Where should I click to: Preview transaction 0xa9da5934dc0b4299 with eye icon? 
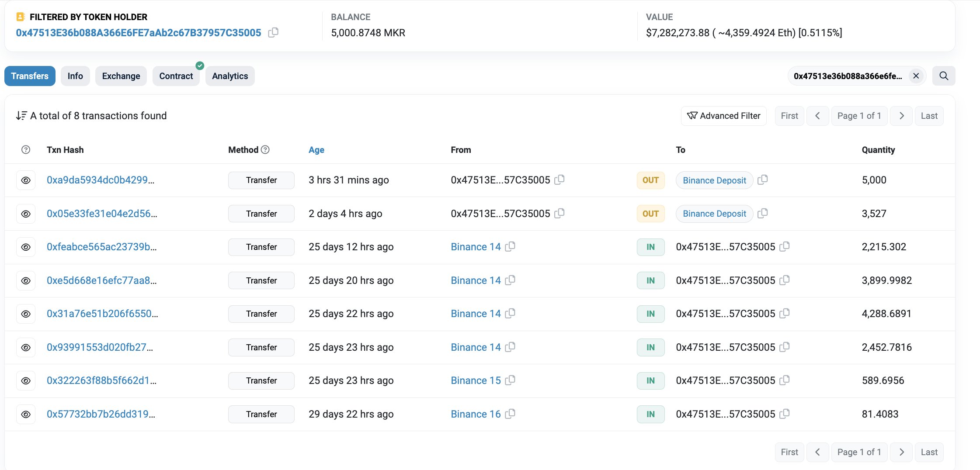(x=26, y=180)
